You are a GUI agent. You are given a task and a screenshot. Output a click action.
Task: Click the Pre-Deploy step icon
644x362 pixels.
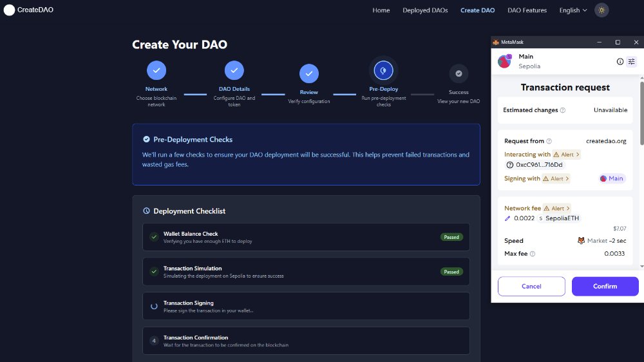click(x=383, y=70)
